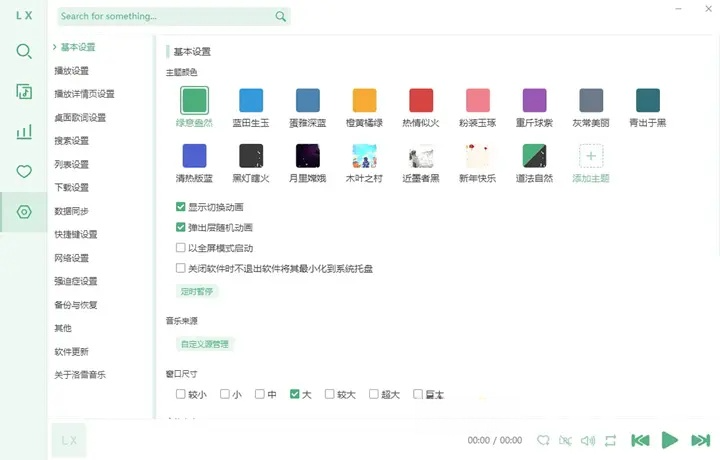
Task: Select the 热情似火 red theme swatch
Action: (x=421, y=101)
